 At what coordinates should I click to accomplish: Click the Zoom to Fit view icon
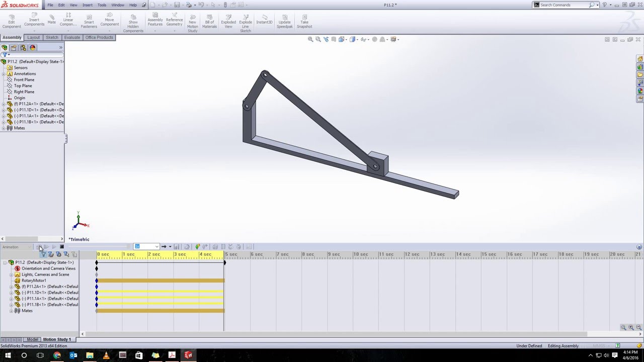click(x=310, y=39)
